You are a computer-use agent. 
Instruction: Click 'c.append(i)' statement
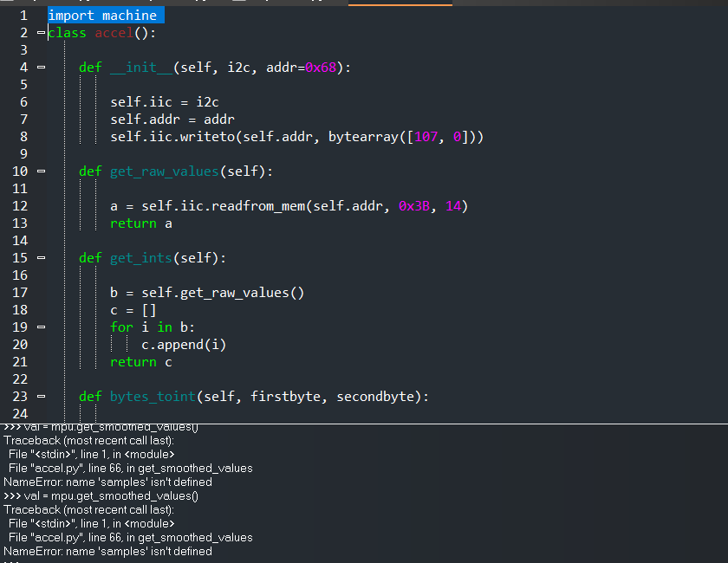coord(184,345)
